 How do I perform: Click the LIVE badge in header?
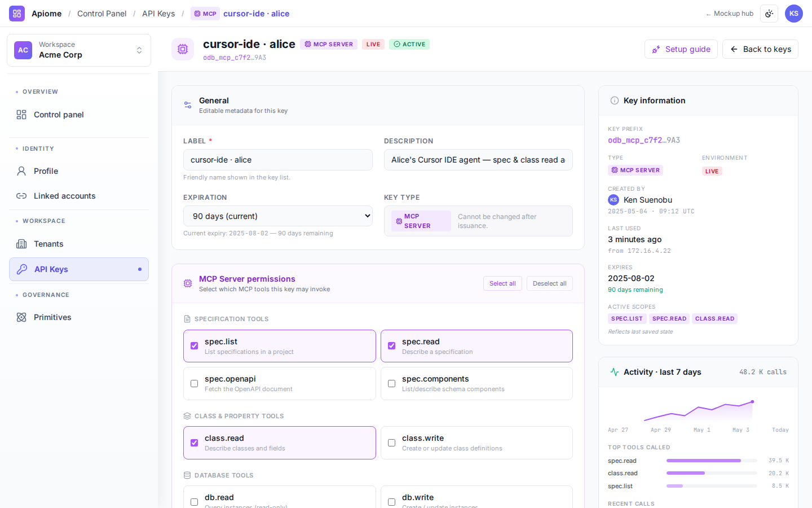pos(373,44)
